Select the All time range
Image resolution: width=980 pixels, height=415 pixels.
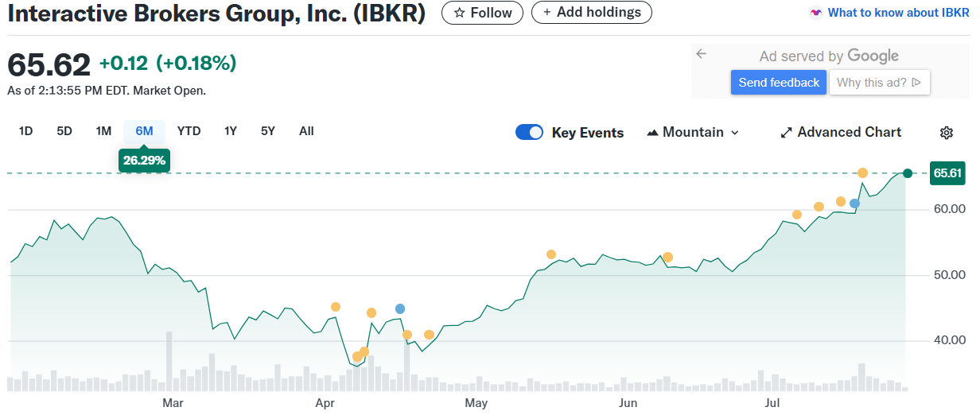tap(306, 131)
